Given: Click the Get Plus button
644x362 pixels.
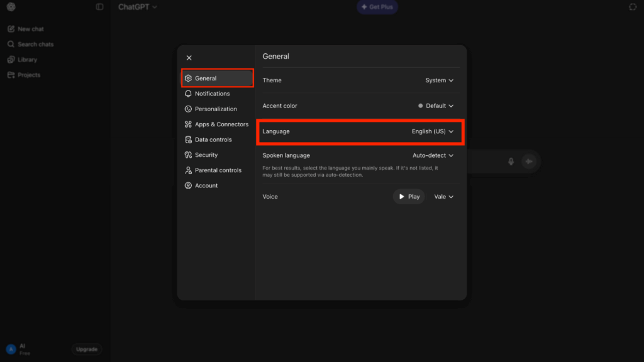Looking at the screenshot, I should [x=377, y=7].
